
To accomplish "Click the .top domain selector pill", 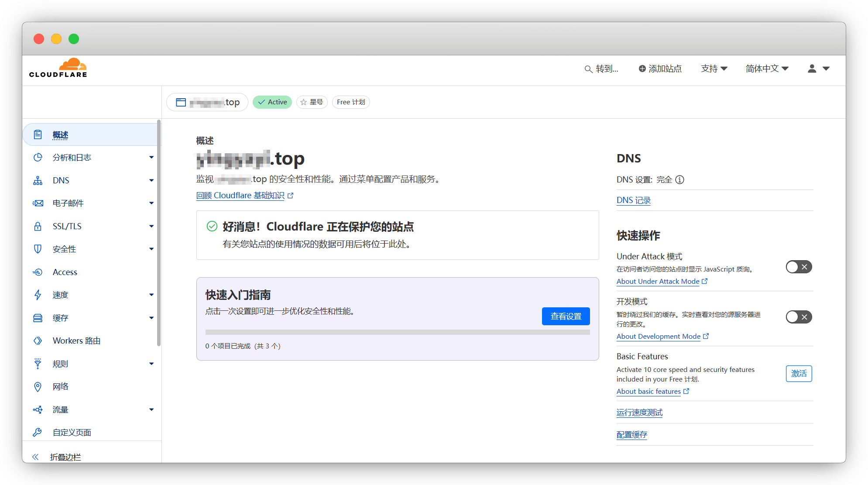I will pyautogui.click(x=207, y=102).
